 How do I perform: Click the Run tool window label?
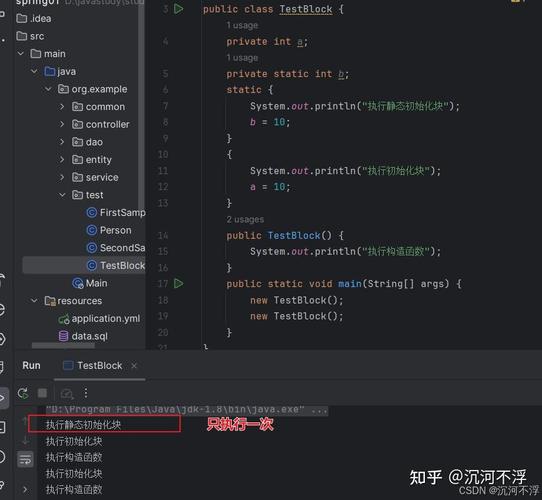(31, 365)
